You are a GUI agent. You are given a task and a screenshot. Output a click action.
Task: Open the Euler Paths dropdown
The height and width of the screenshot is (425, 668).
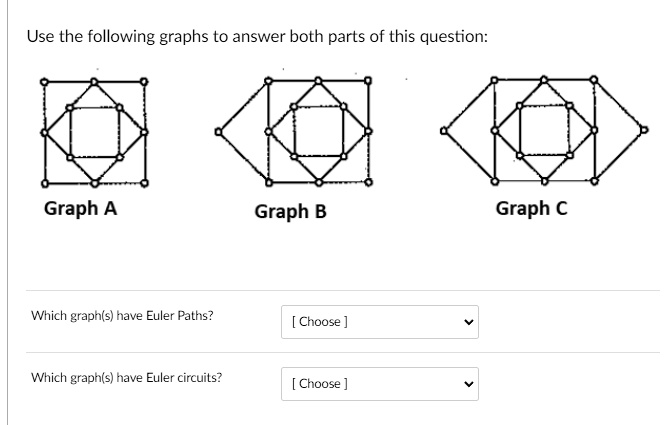tap(380, 322)
